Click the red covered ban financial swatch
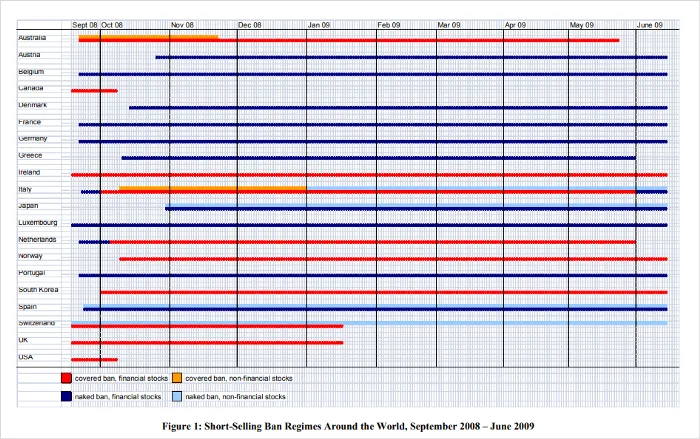 point(67,378)
